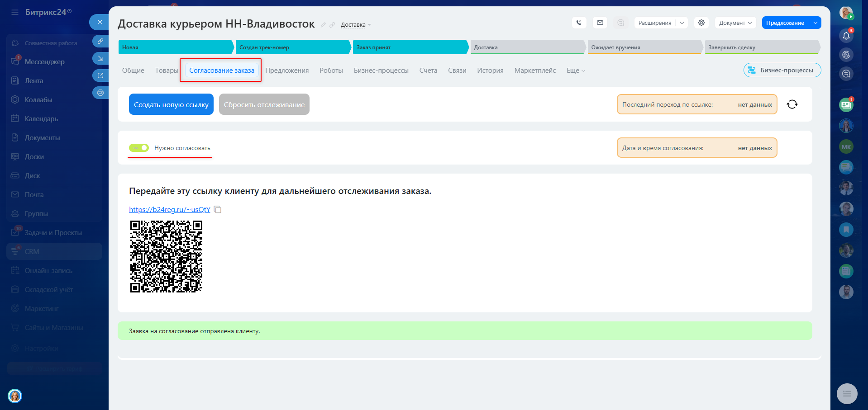Move the deal to Ожидает вручения
This screenshot has height=410, width=868.
pyautogui.click(x=645, y=47)
